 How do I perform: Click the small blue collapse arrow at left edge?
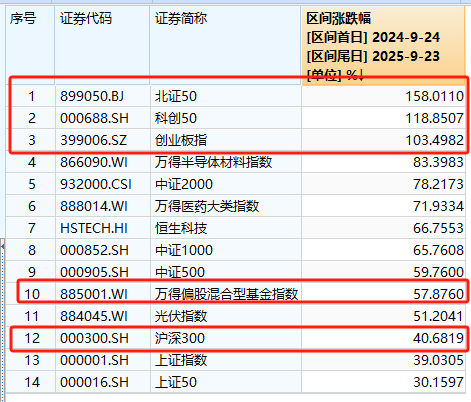pyautogui.click(x=2, y=247)
